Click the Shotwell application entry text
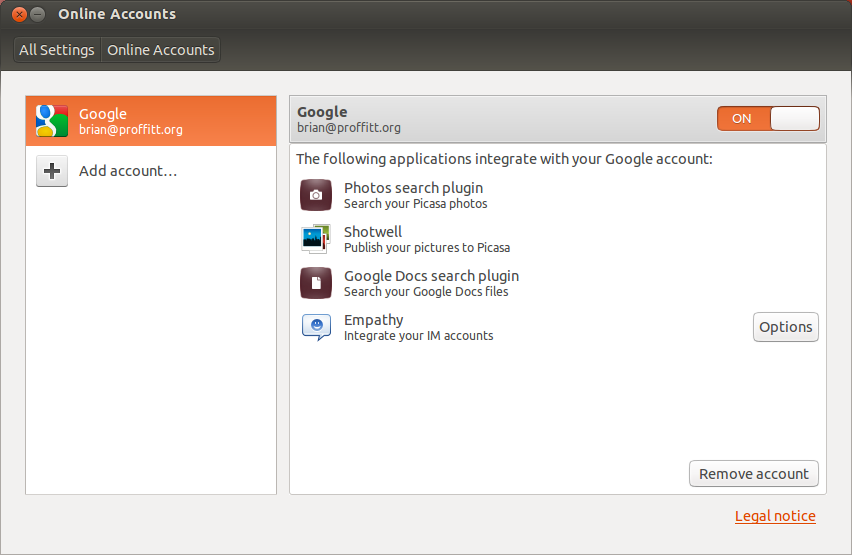 [x=427, y=239]
